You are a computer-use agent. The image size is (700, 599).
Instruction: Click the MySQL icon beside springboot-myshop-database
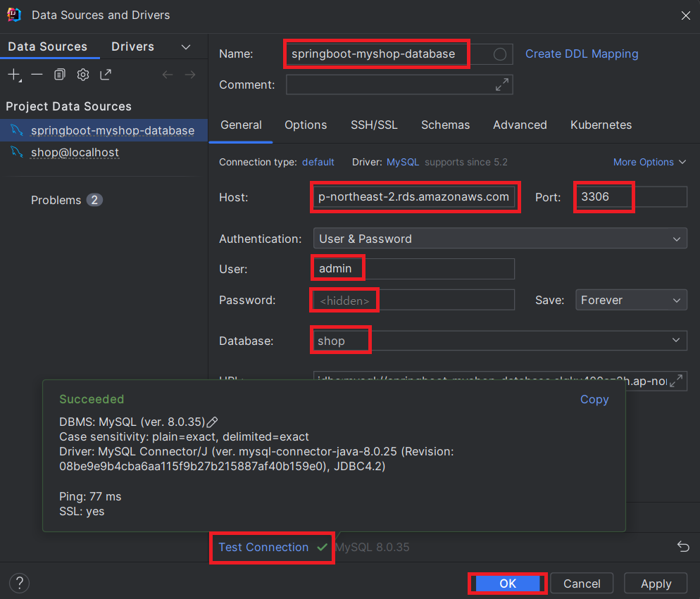point(17,130)
